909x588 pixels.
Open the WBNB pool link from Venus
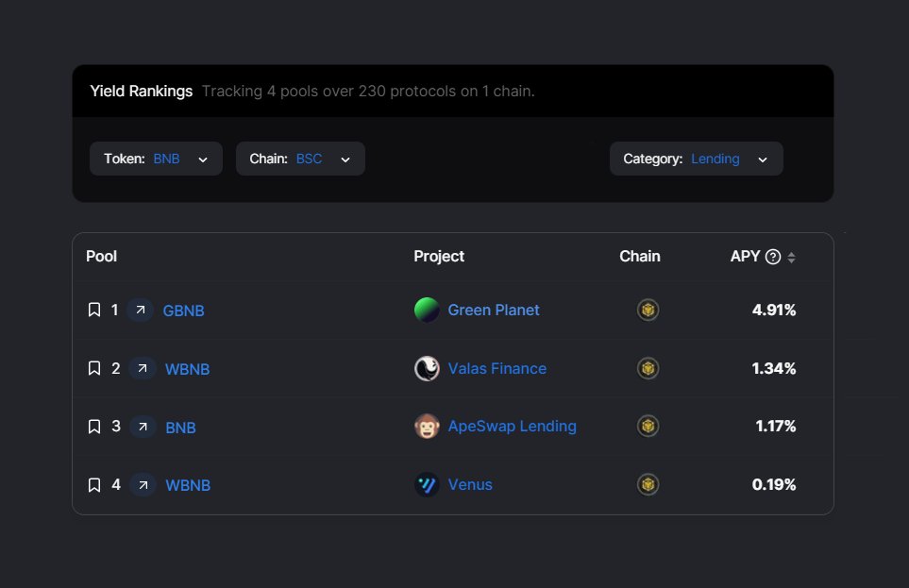point(188,485)
